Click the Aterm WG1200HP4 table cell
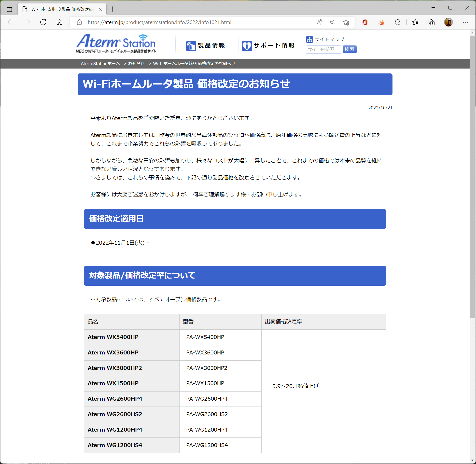Screen dimensions: 476x464 click(x=132, y=430)
